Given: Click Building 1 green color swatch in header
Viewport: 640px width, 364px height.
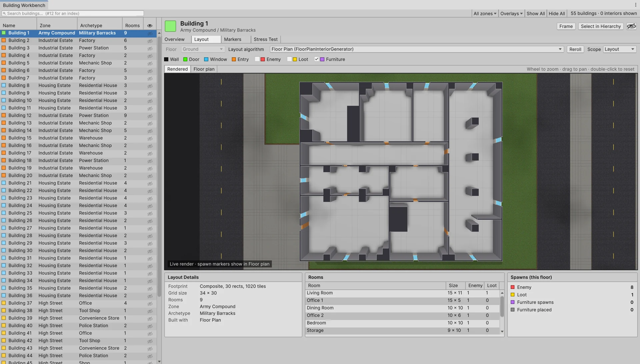Looking at the screenshot, I should pyautogui.click(x=170, y=26).
